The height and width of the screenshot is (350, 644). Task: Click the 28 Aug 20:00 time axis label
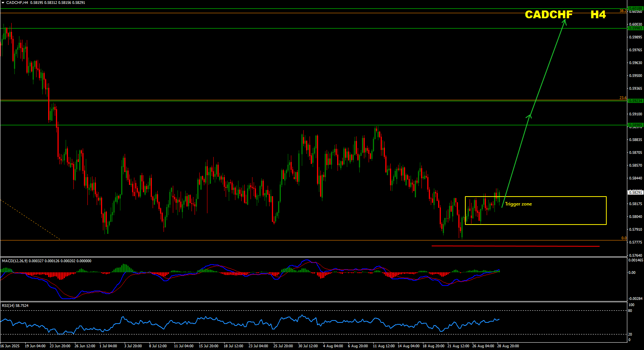pos(508,346)
